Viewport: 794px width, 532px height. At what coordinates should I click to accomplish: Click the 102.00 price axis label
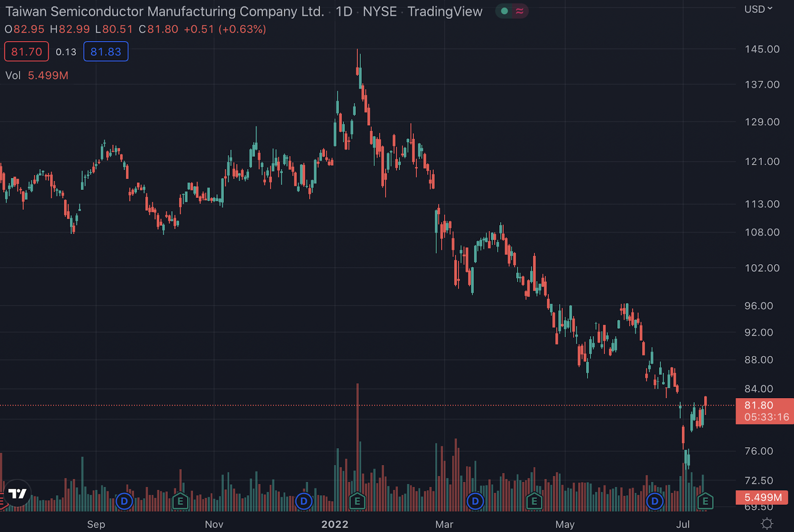pos(762,268)
